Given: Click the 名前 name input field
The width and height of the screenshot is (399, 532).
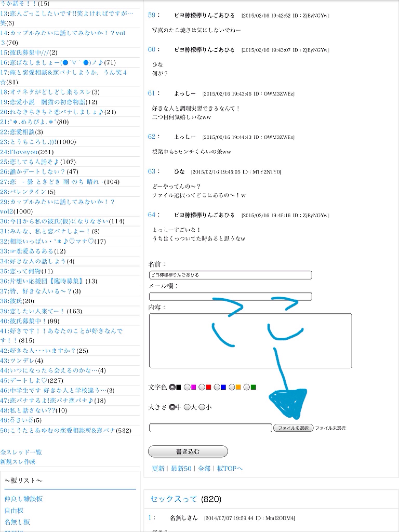Looking at the screenshot, I should [x=230, y=275].
